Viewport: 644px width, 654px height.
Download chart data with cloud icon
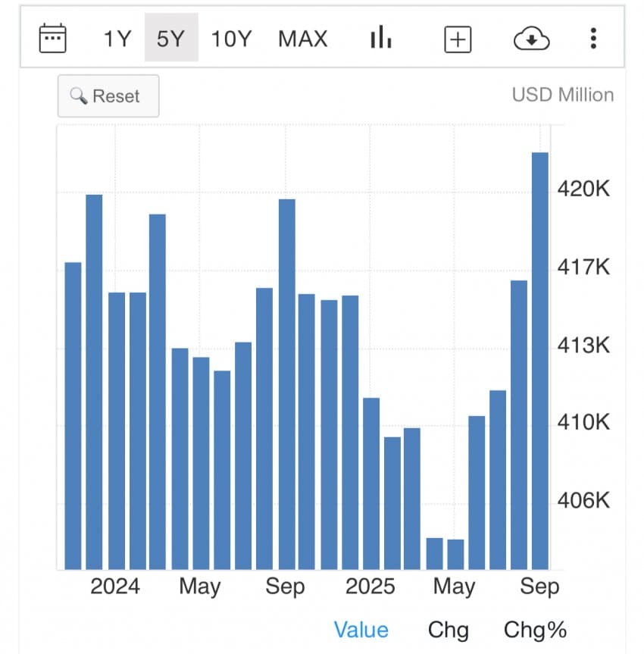pyautogui.click(x=531, y=39)
